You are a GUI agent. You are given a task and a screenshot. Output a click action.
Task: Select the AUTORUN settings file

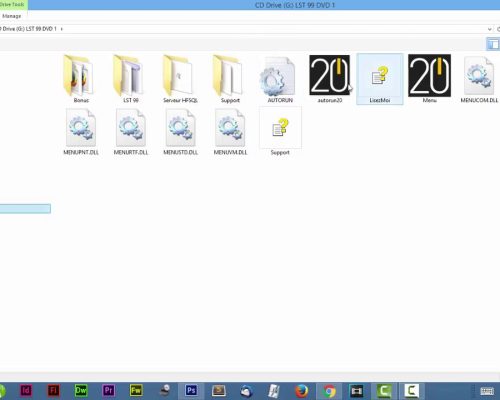point(278,77)
